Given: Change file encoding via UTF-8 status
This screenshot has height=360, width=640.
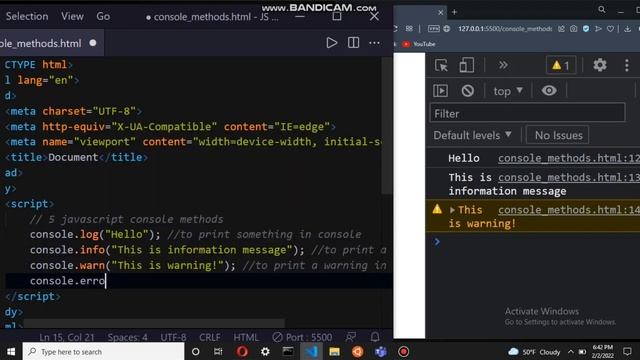Looking at the screenshot, I should [173, 337].
